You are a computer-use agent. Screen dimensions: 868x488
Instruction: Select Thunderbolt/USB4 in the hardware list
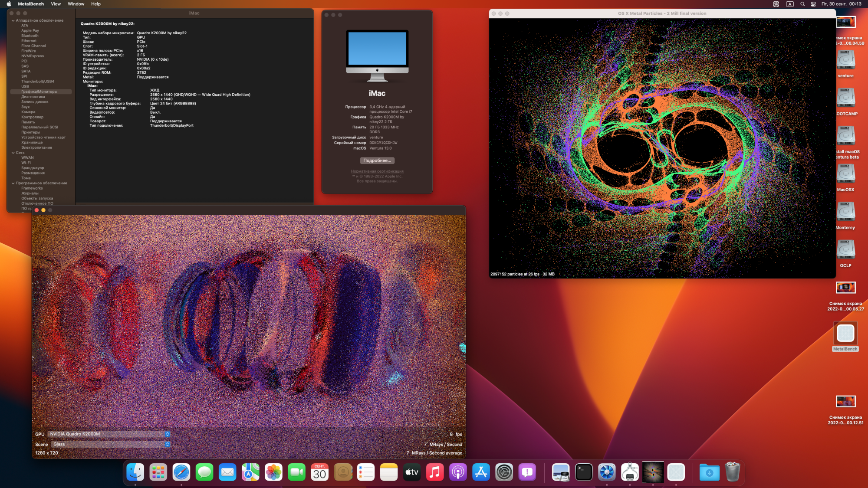coord(38,82)
